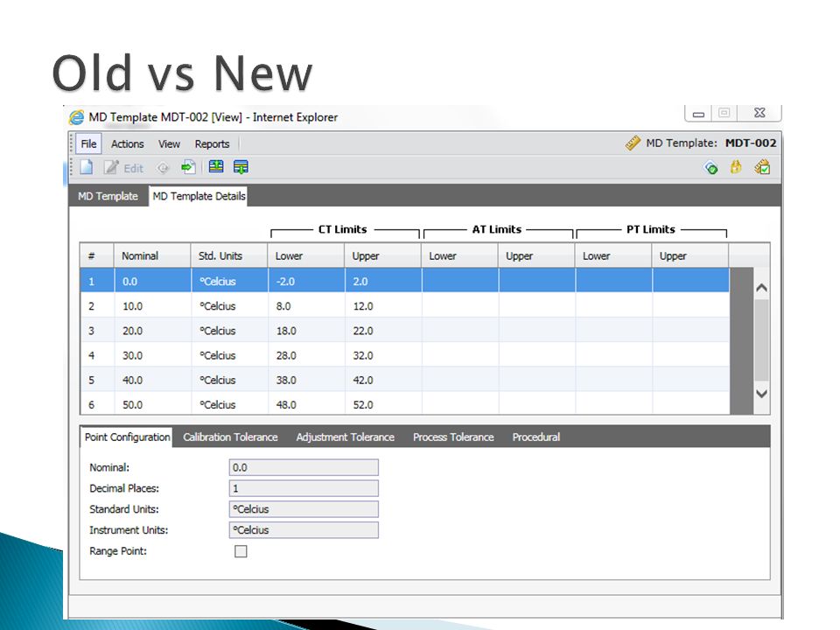Open the File menu
This screenshot has width=840, height=630.
[x=88, y=143]
